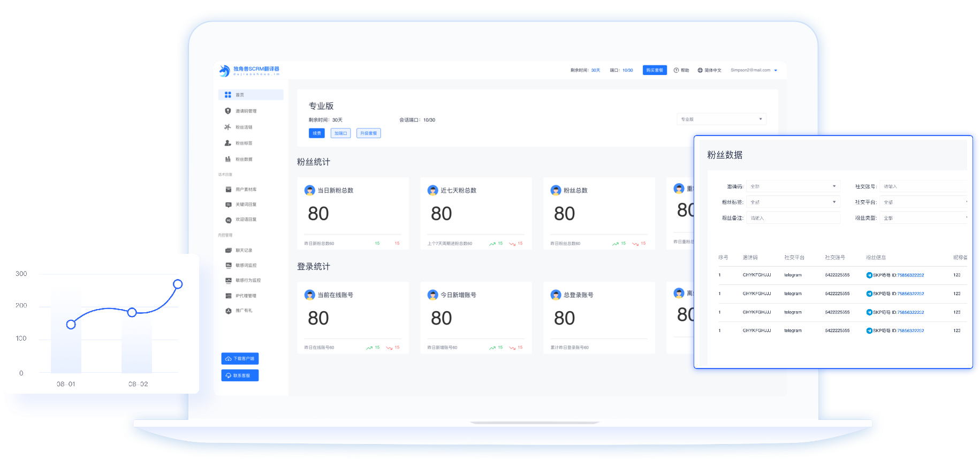Click the 敏感行为监控 monitor icon
Viewport: 980px width, 466px height.
click(x=229, y=280)
